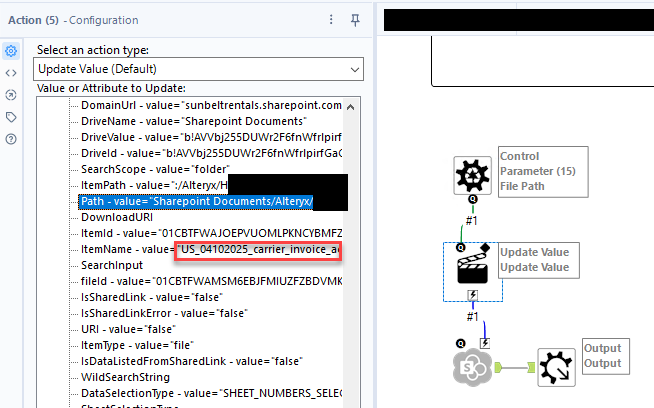Image resolution: width=654 pixels, height=408 pixels.
Task: Open the configuration gear tab in sidebar
Action: point(11,51)
